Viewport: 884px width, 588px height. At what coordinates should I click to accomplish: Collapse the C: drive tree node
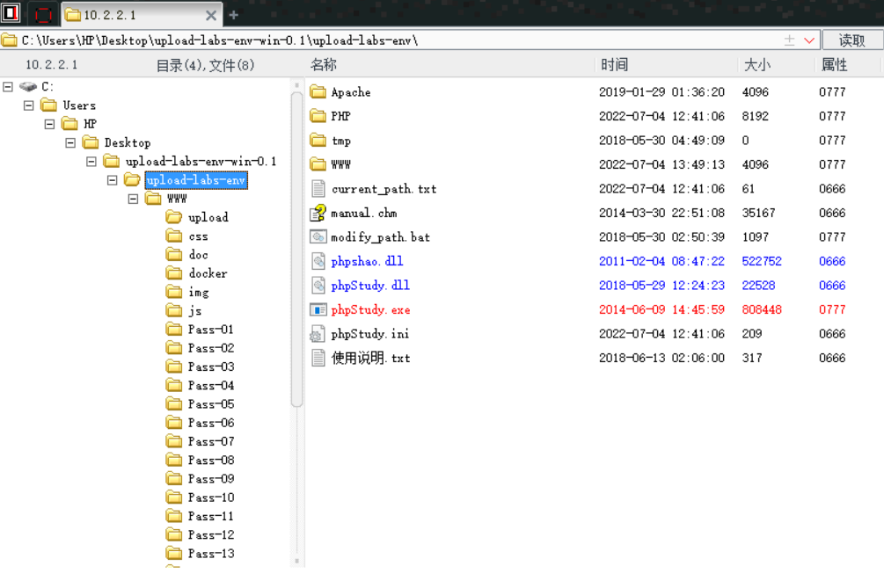tap(8, 86)
